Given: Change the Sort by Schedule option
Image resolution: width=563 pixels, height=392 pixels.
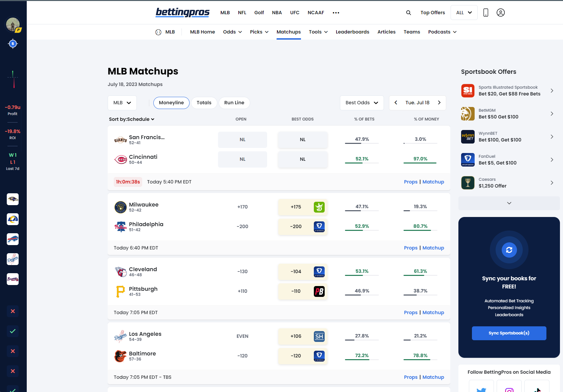Looking at the screenshot, I should (132, 119).
